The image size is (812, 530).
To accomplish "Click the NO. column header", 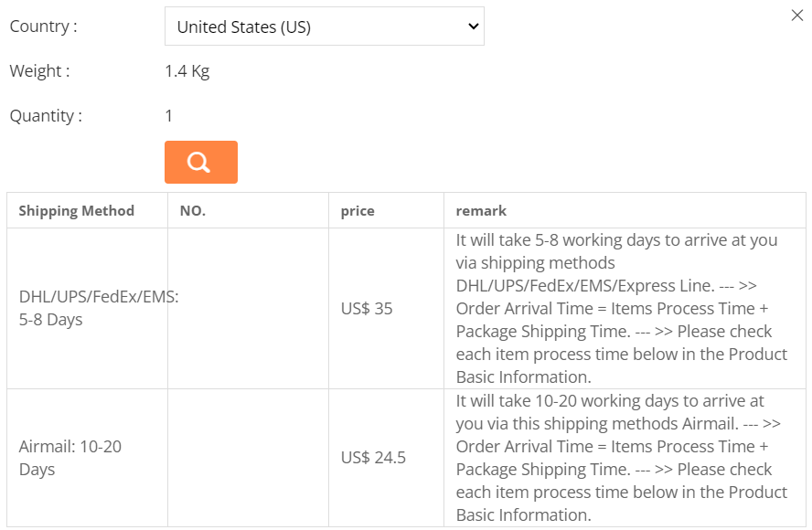I will 193,211.
